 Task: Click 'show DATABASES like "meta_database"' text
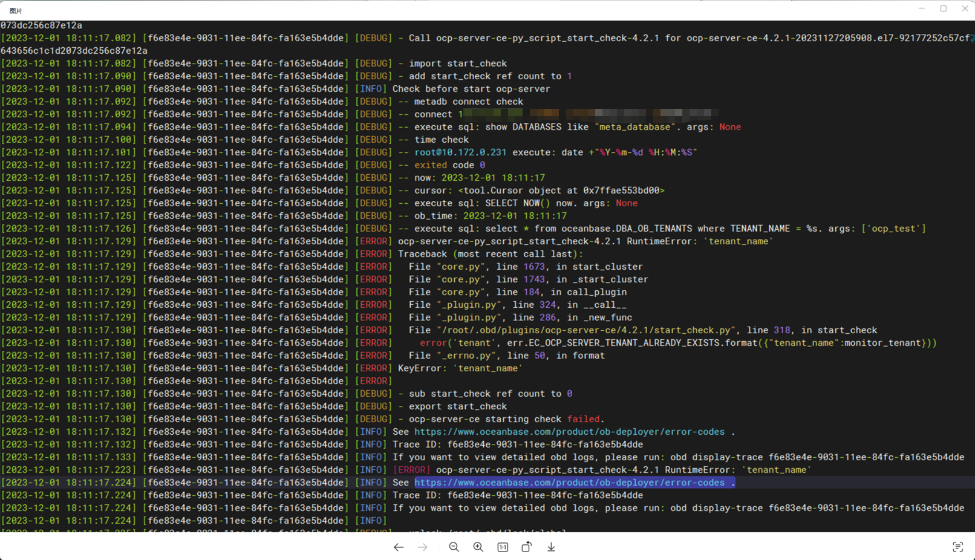coord(581,127)
